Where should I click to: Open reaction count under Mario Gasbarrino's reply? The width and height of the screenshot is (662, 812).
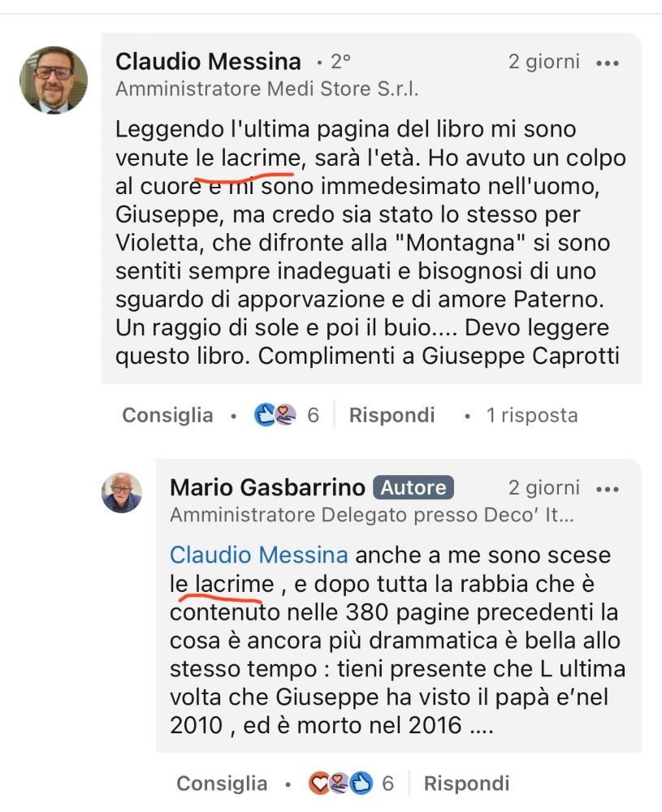click(x=388, y=784)
